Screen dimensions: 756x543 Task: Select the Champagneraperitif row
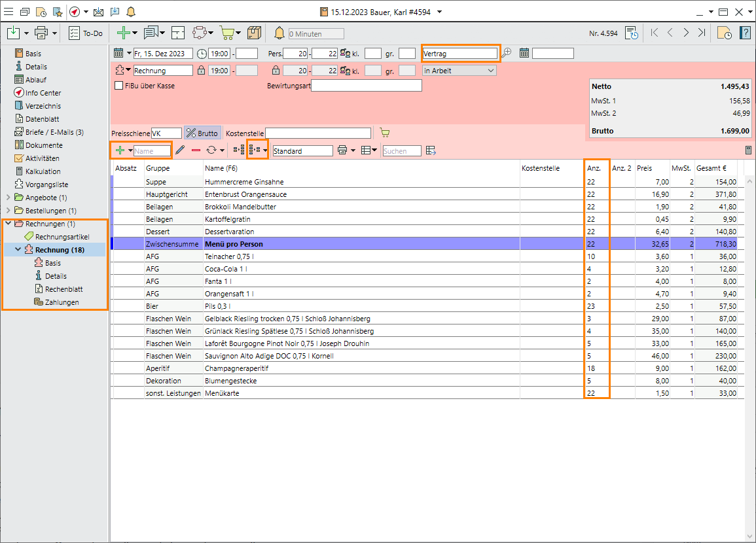236,368
